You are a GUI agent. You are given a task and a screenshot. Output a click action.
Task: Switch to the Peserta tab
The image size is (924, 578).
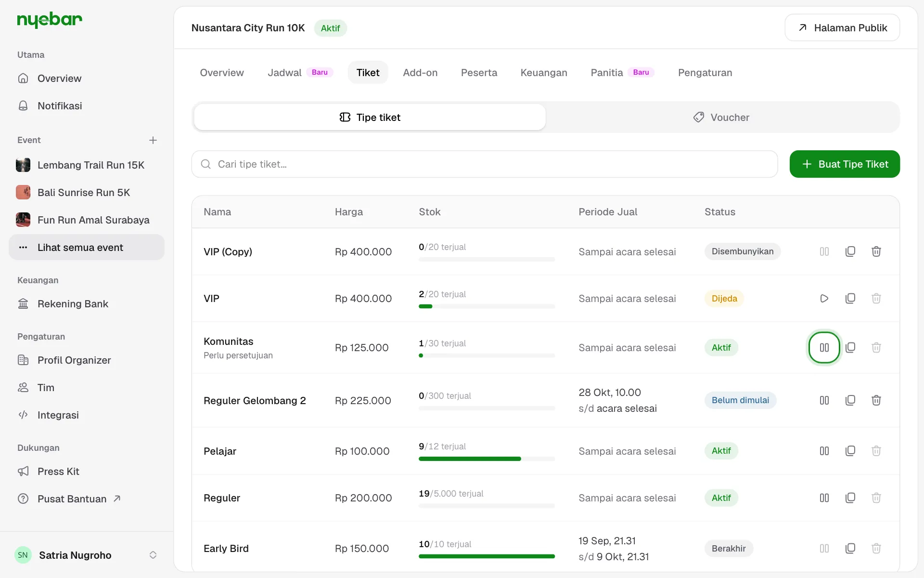pyautogui.click(x=479, y=73)
